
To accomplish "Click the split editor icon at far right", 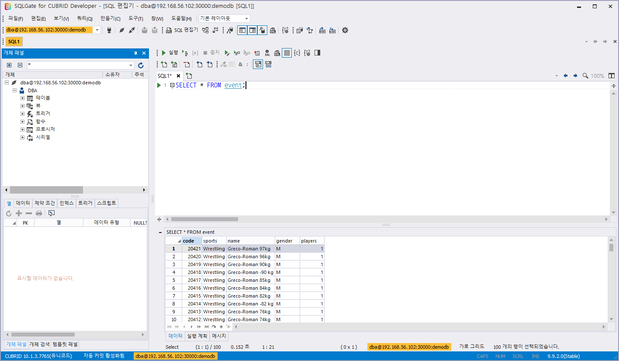I will click(x=611, y=75).
